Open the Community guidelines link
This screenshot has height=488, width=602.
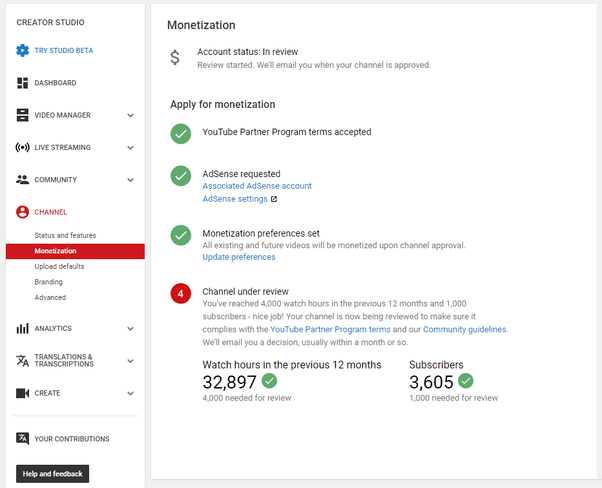(x=465, y=329)
